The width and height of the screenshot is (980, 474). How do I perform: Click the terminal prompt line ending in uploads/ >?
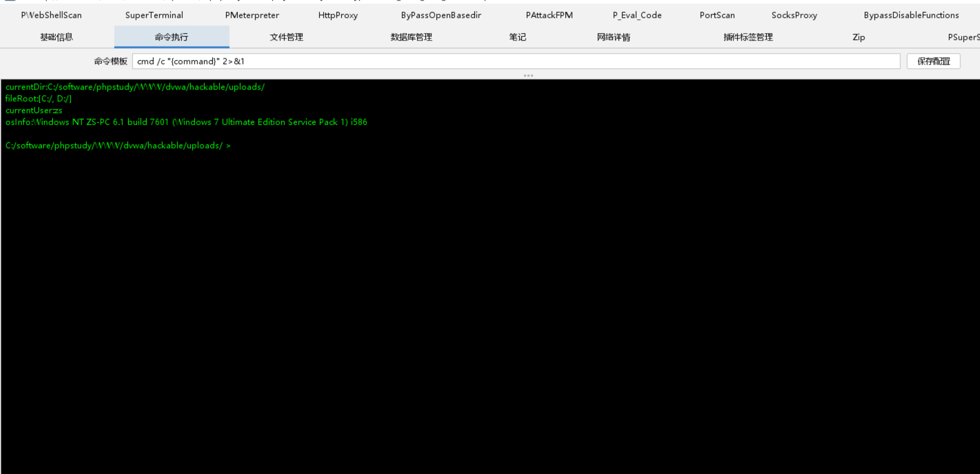(x=118, y=146)
